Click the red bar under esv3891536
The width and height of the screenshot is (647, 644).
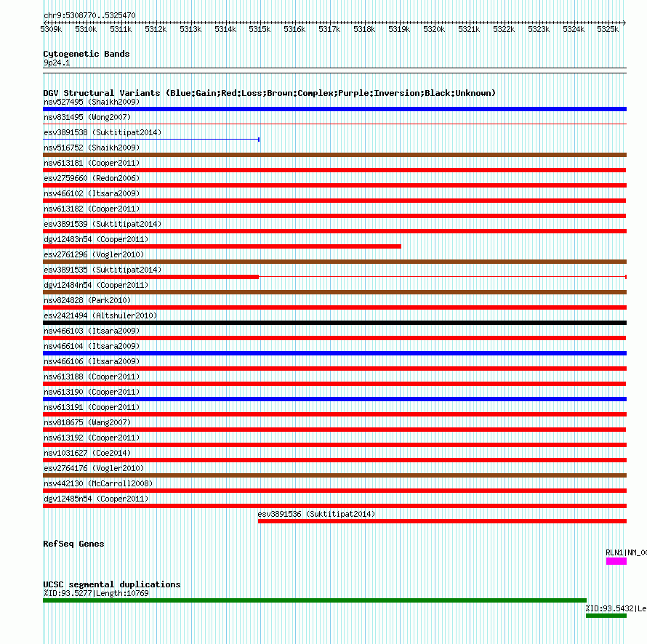[442, 521]
